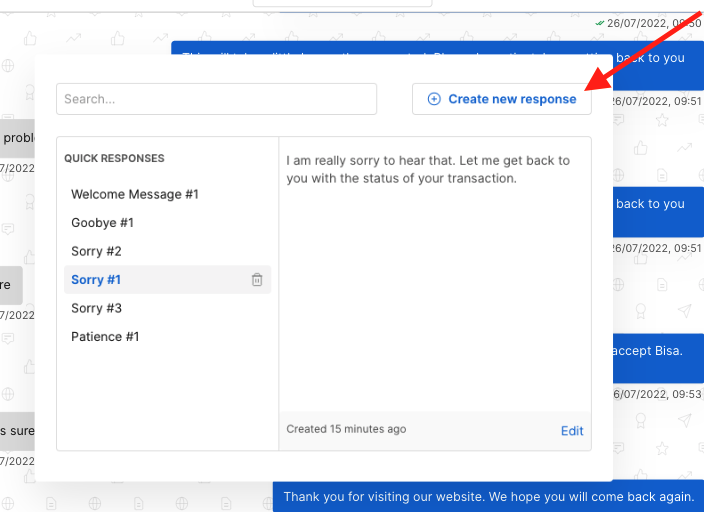Click the Thank you for visiting message bubble

pyautogui.click(x=488, y=497)
